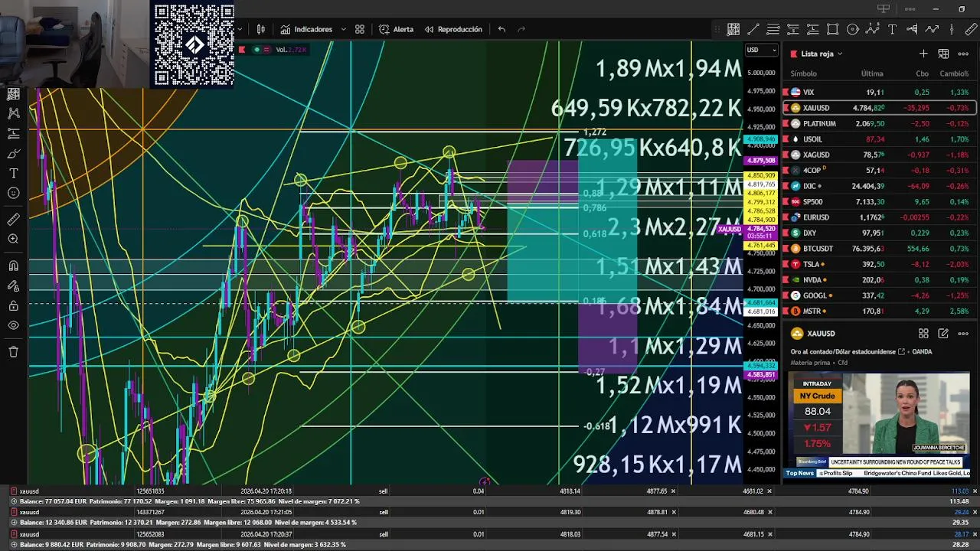980x551 pixels.
Task: Open the emoji icons tool in sidebar
Action: [x=13, y=193]
